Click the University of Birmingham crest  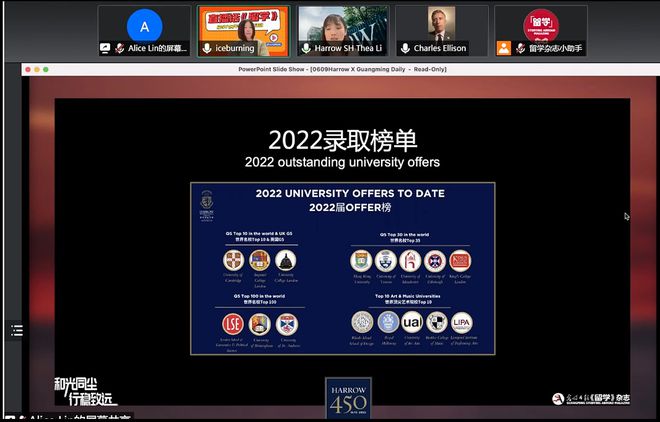coord(260,324)
